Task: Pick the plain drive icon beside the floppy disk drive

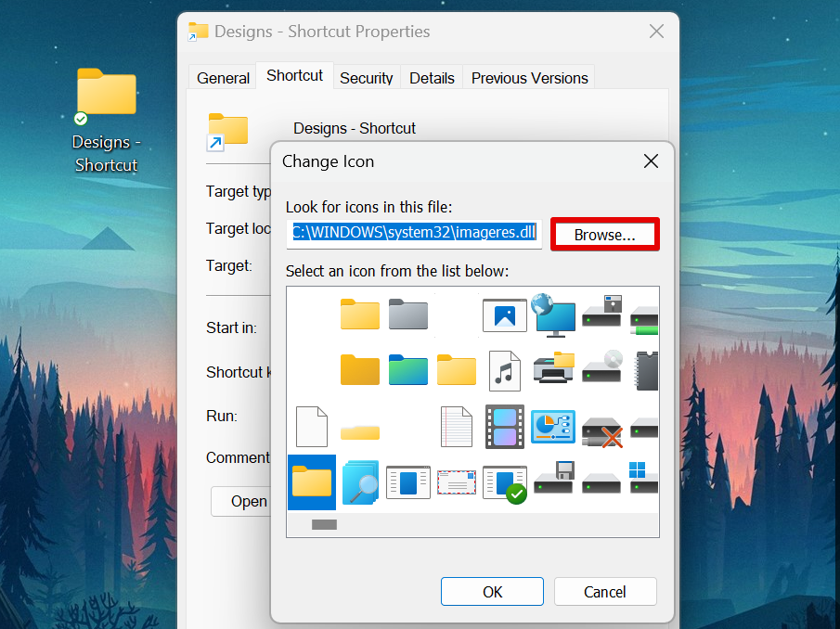Action: (601, 482)
